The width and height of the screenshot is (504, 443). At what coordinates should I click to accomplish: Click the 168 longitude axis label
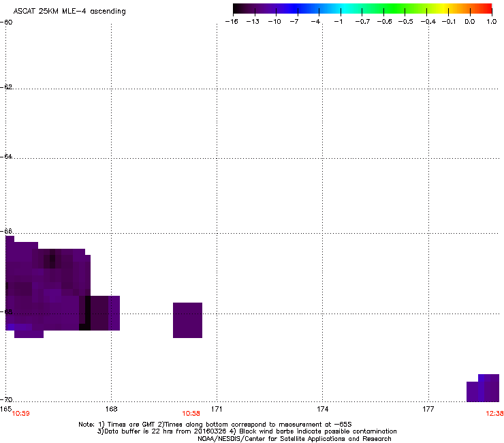[x=111, y=408]
